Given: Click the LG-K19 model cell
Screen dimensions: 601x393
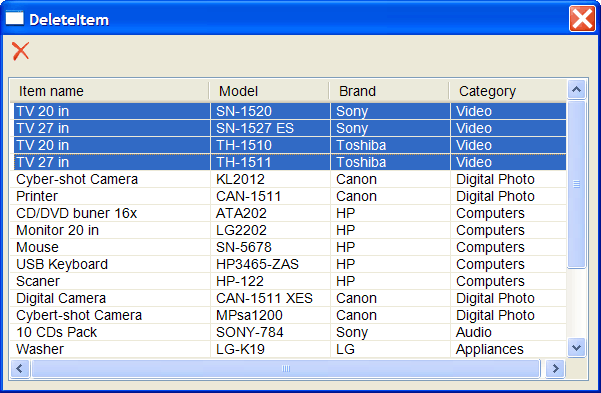Looking at the screenshot, I should tap(270, 349).
